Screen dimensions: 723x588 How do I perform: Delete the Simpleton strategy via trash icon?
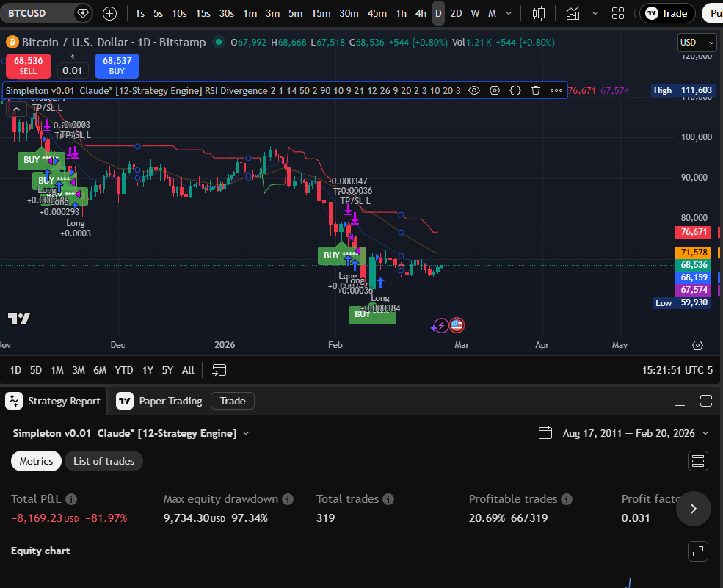[535, 90]
